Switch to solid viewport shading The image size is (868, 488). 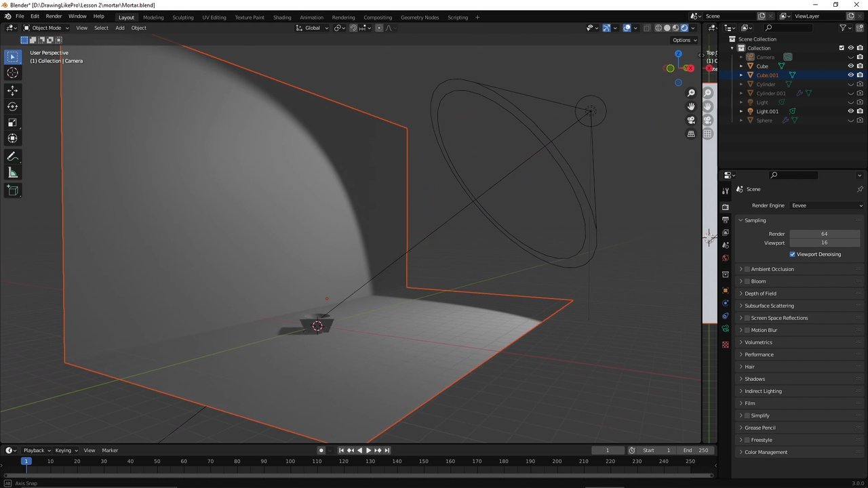tap(667, 28)
